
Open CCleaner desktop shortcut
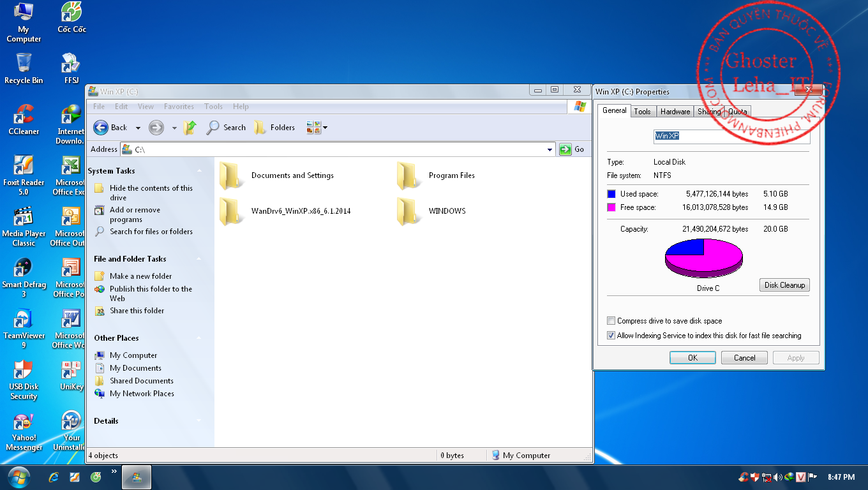(24, 115)
